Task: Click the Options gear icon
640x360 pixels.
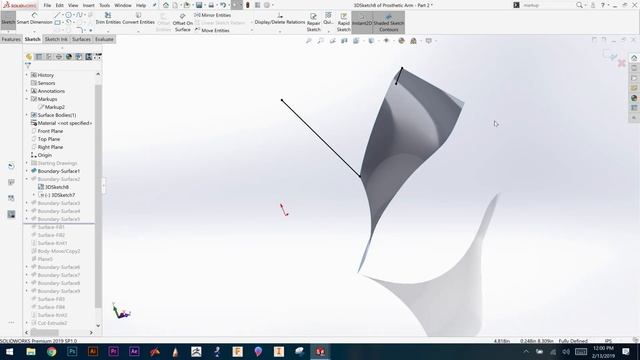Action: 267,5
